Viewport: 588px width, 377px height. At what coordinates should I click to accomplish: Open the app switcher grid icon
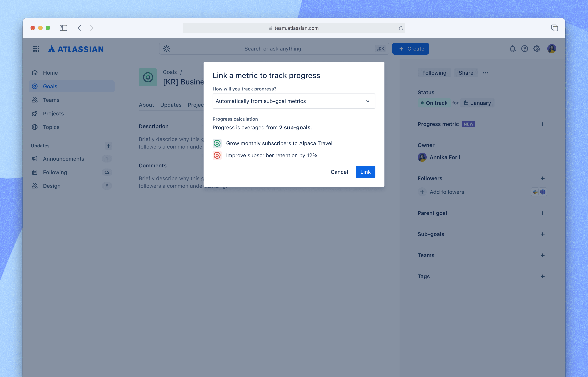coord(36,49)
